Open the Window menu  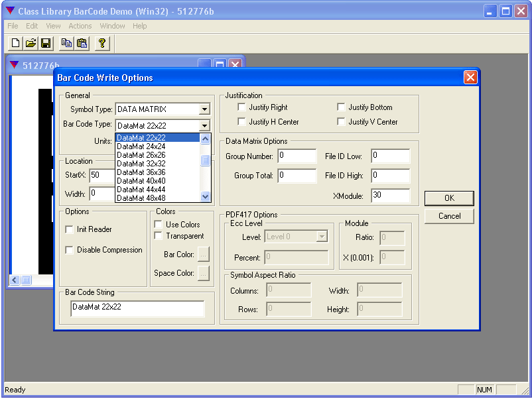tap(112, 26)
